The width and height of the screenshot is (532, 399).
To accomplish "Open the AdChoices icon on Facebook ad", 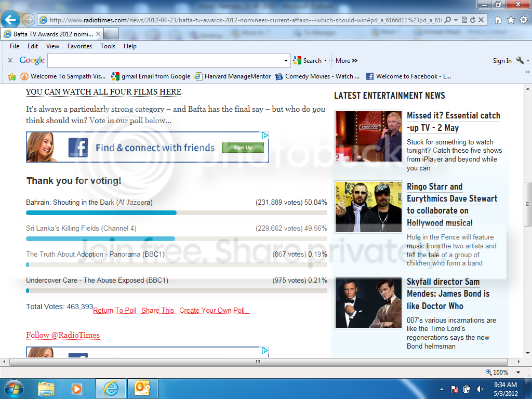I will click(265, 136).
